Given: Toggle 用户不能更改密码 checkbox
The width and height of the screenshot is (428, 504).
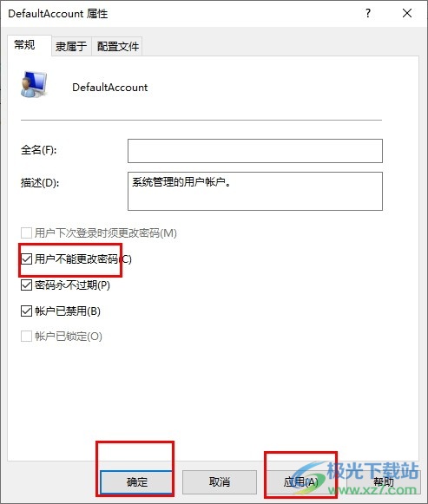Looking at the screenshot, I should click(26, 259).
